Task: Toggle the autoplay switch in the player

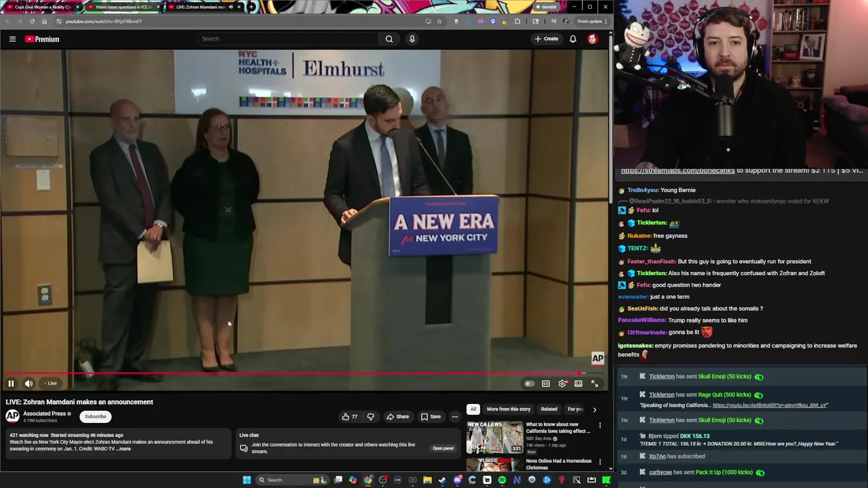Action: tap(529, 384)
